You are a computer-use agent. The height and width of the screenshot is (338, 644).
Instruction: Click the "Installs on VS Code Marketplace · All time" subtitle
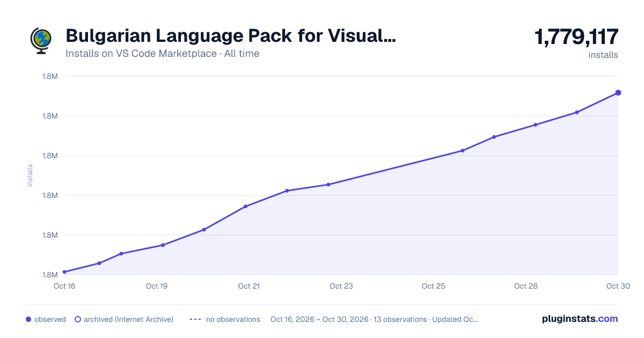tap(163, 54)
